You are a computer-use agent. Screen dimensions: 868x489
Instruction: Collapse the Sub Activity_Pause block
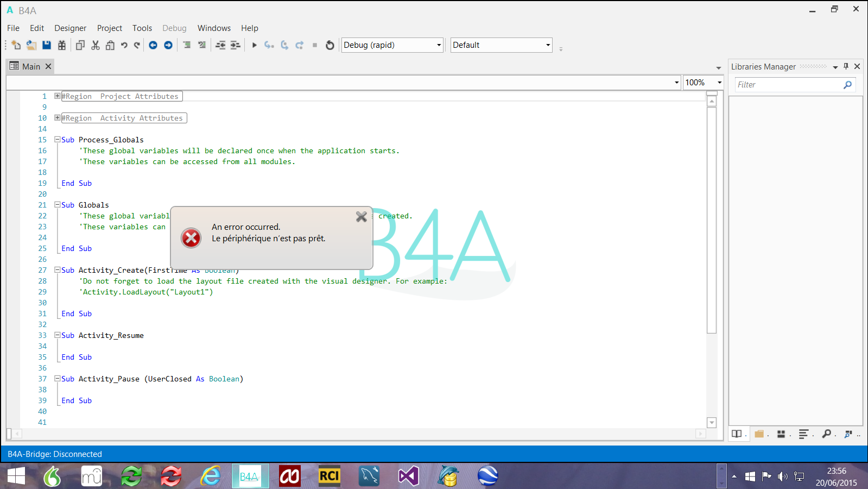[x=58, y=379]
